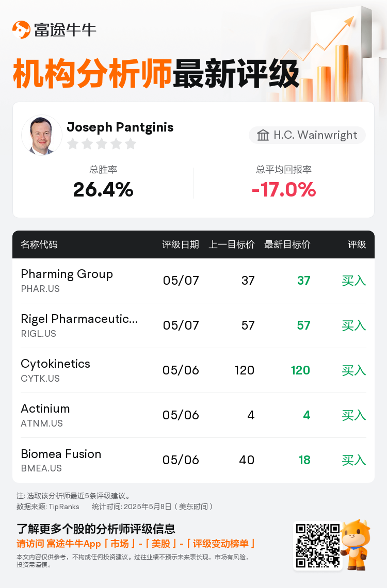Click the 最新目标价 column header
Screen dimensions: 387x588
pyautogui.click(x=287, y=244)
